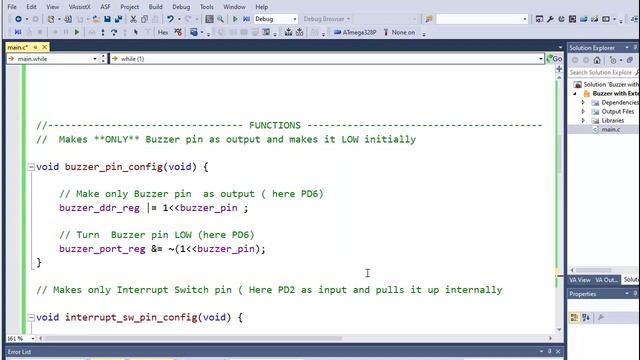Image resolution: width=640 pixels, height=360 pixels.
Task: Expand the Output Files node
Action: (x=583, y=111)
